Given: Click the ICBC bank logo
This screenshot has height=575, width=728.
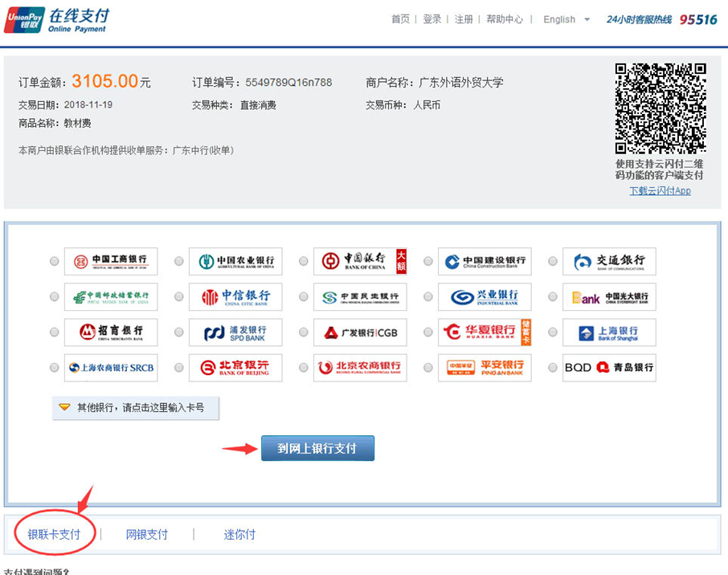Looking at the screenshot, I should (x=111, y=261).
